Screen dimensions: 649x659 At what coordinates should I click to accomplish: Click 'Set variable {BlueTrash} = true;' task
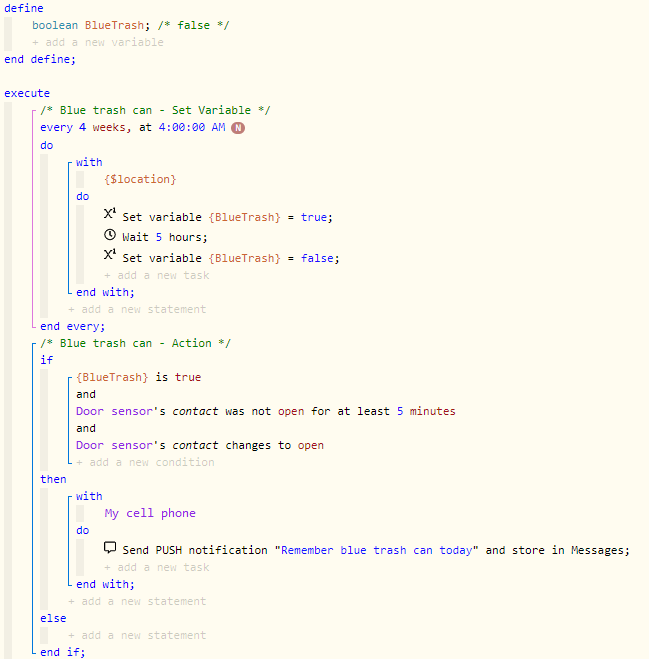(x=227, y=217)
